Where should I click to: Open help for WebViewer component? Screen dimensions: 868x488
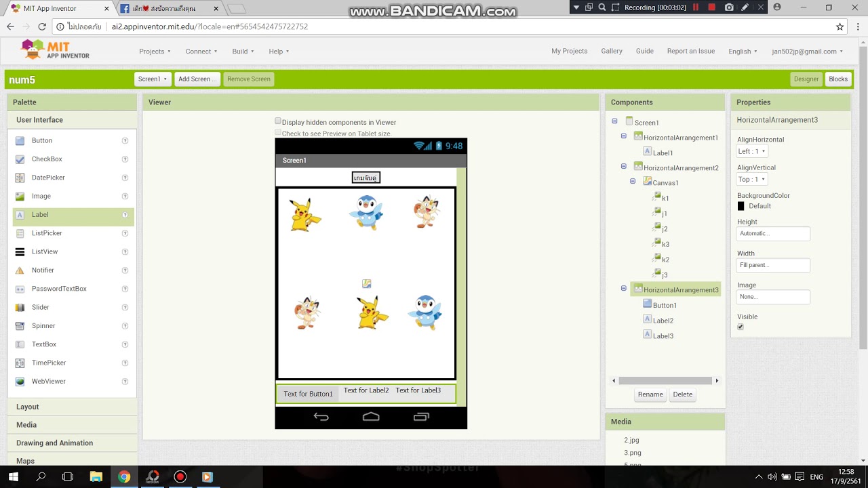click(125, 382)
